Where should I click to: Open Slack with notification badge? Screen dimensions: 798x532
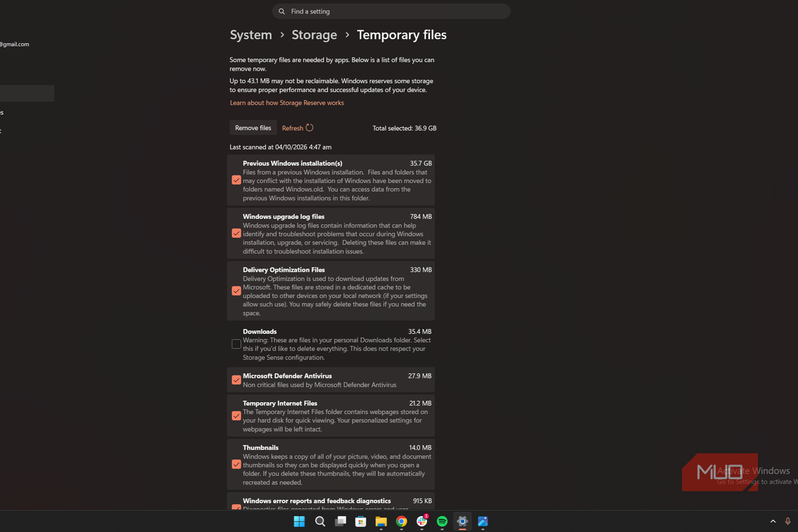[x=422, y=521]
